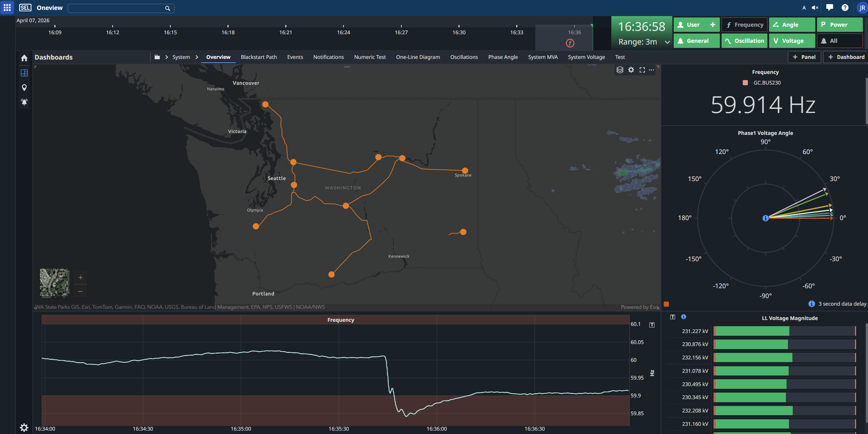Switch to the Blackstart Path tab
The width and height of the screenshot is (868, 434).
coord(259,57)
